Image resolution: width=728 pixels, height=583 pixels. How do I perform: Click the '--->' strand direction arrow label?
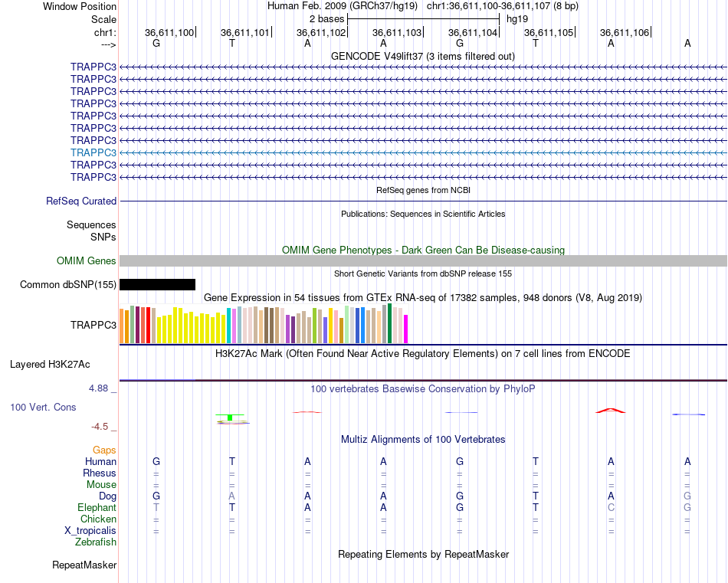click(109, 44)
